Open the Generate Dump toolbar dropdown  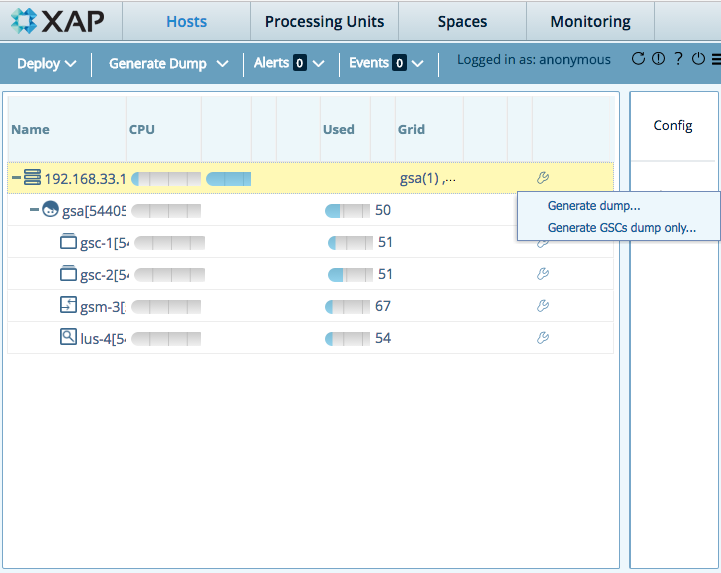[x=168, y=63]
